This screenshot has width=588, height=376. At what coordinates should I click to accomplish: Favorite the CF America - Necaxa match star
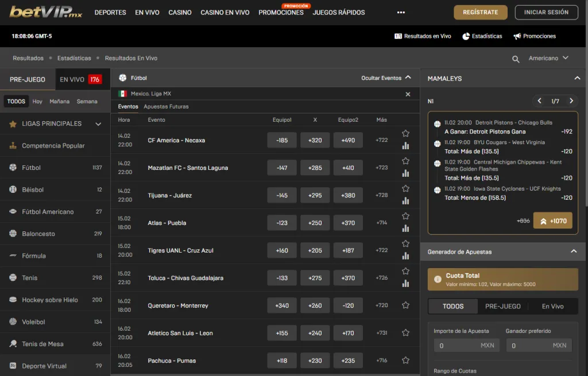coord(405,133)
